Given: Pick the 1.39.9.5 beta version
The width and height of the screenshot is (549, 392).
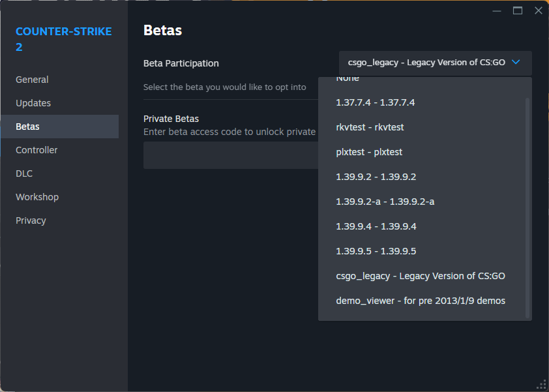Looking at the screenshot, I should tap(376, 251).
